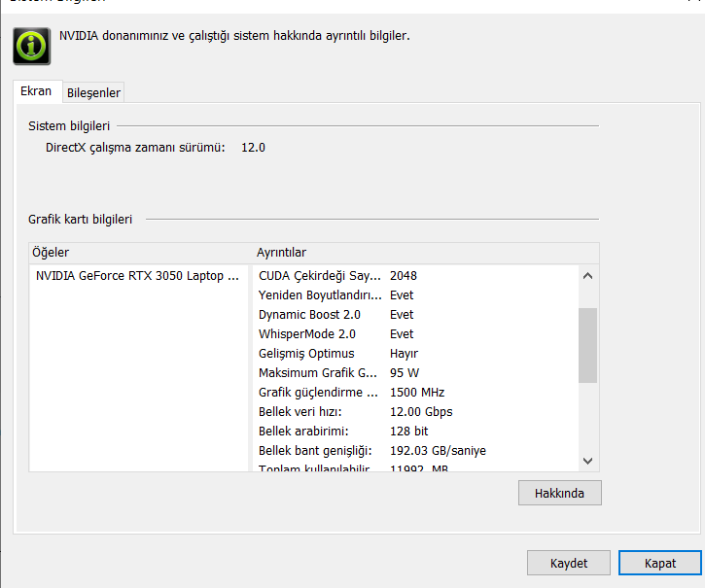Screen dimensions: 705x588
Task: Click the 2048 CUDA core value
Action: [404, 276]
